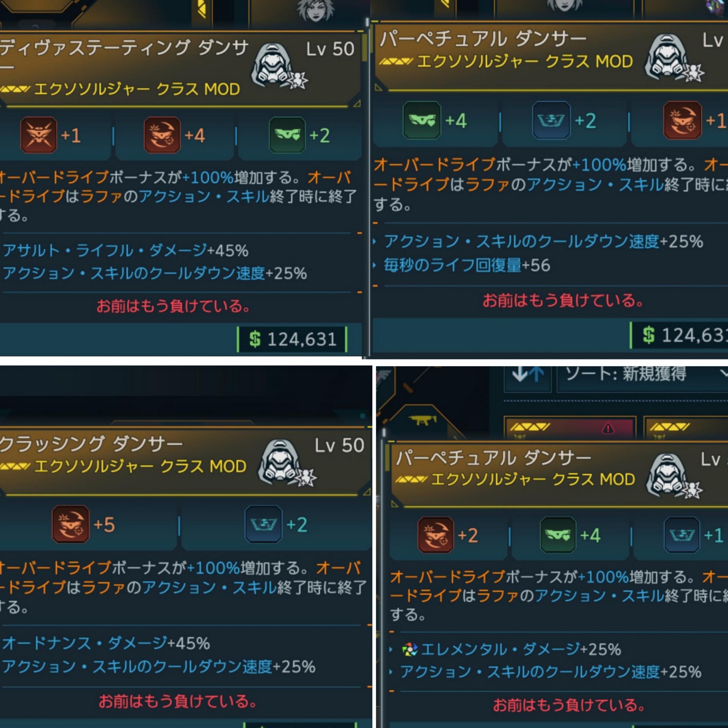Click the red +5 skill icon in the bottom-left card
Image resolution: width=728 pixels, height=728 pixels.
point(71,524)
